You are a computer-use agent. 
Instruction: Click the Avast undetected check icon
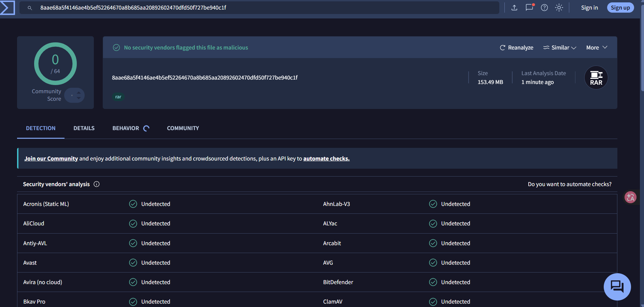(133, 263)
